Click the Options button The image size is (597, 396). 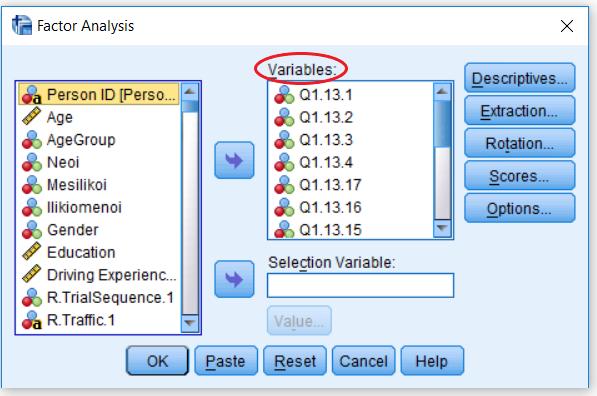point(520,208)
